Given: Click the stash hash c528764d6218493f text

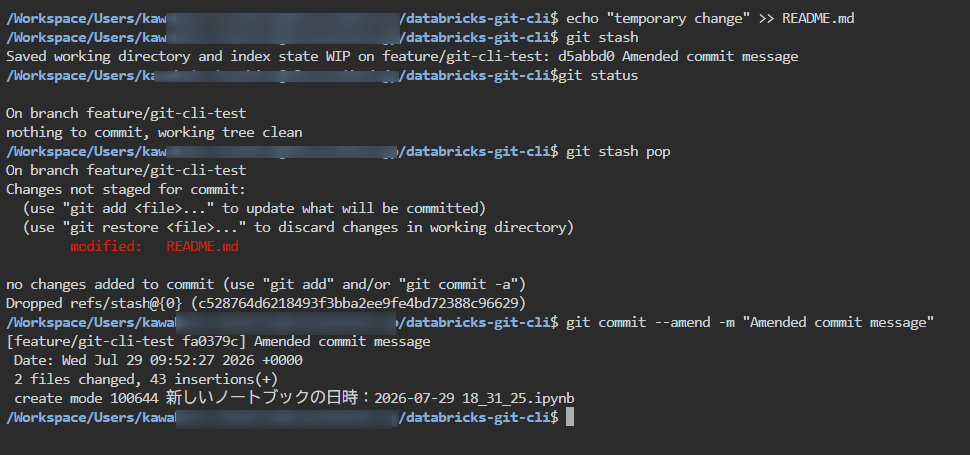Looking at the screenshot, I should (361, 303).
